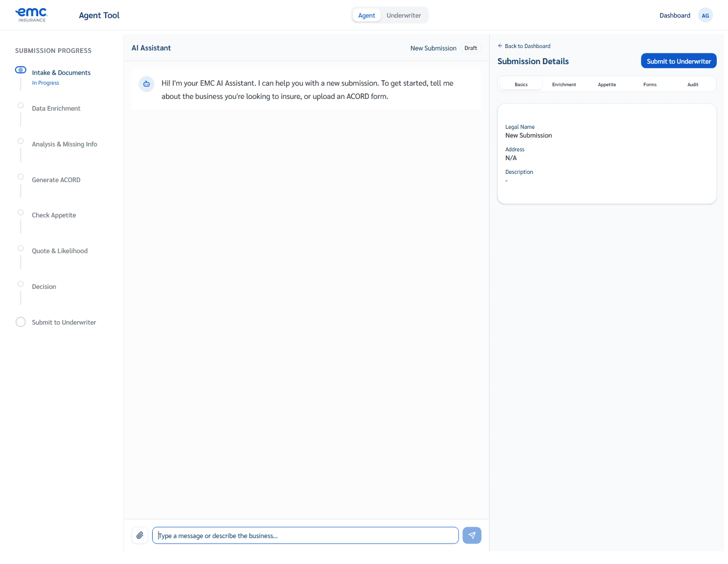Click the AI Assistant bot icon
Image resolution: width=728 pixels, height=564 pixels.
(x=146, y=84)
